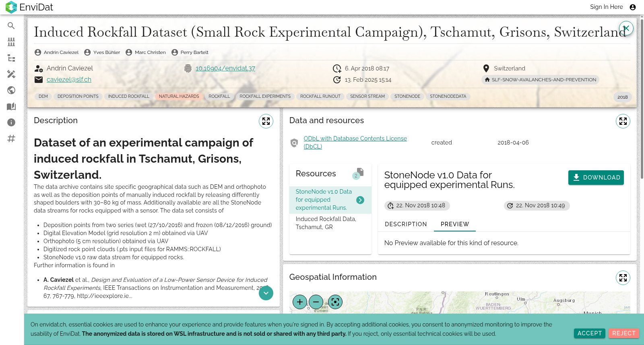
Task: Click the STONENODEDATA tag
Action: click(x=448, y=97)
